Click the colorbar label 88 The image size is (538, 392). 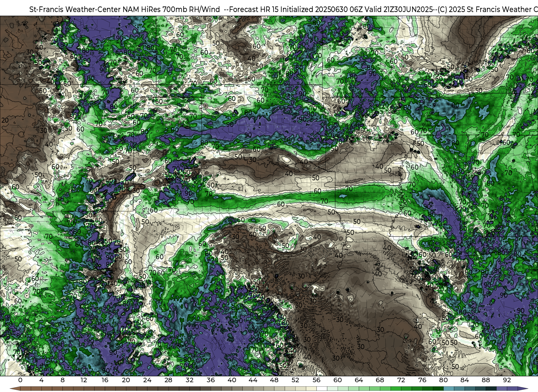coord(486,380)
